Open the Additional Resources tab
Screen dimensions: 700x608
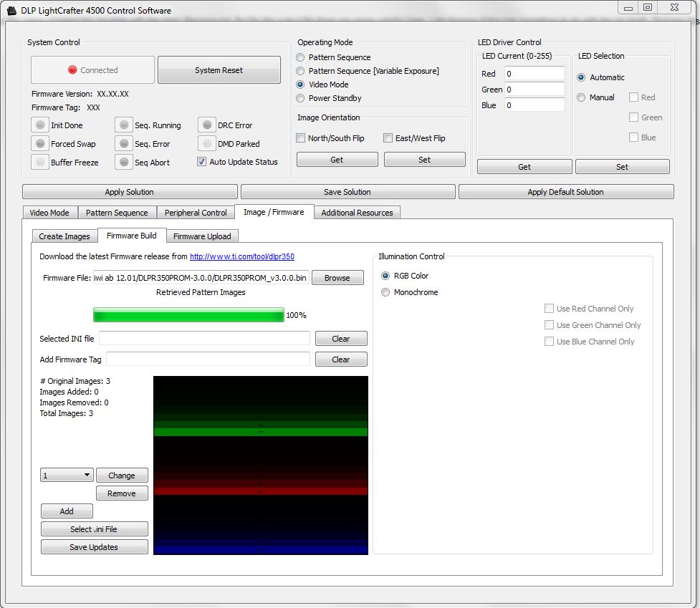[x=357, y=213]
